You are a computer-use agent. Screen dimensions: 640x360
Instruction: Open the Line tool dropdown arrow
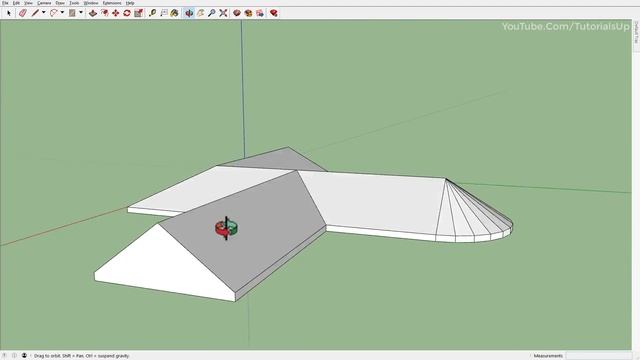(x=44, y=13)
